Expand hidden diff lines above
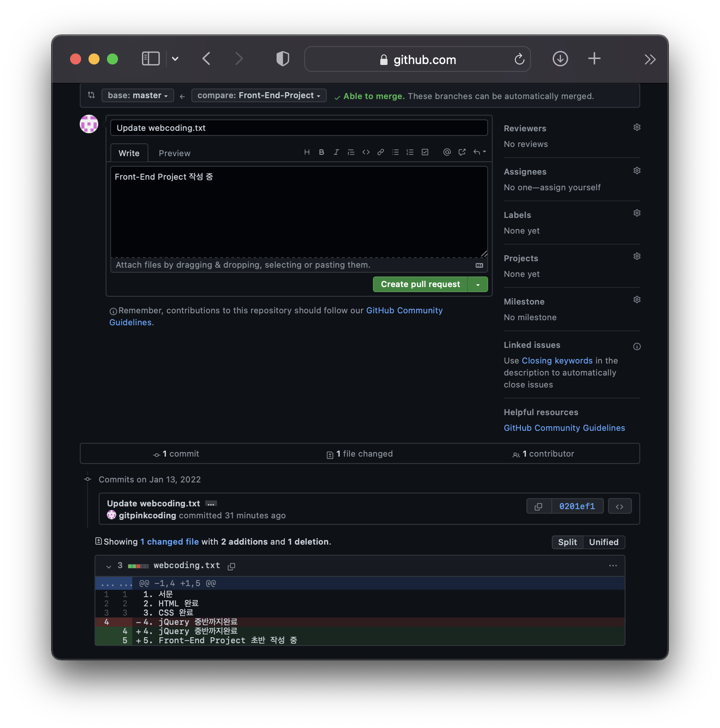Screen dimensions: 720x728 pos(114,583)
